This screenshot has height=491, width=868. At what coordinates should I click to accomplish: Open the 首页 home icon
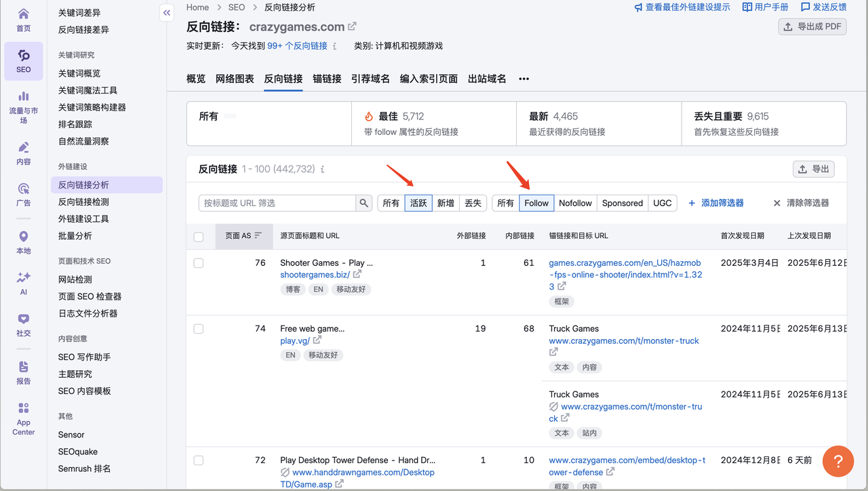[x=24, y=20]
